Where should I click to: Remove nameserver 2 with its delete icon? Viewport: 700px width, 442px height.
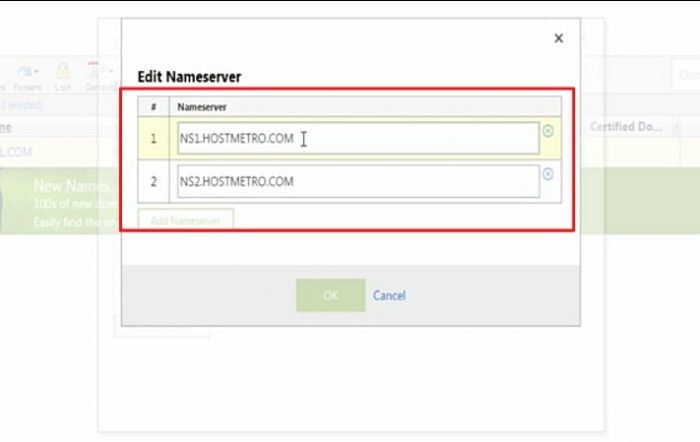click(548, 174)
